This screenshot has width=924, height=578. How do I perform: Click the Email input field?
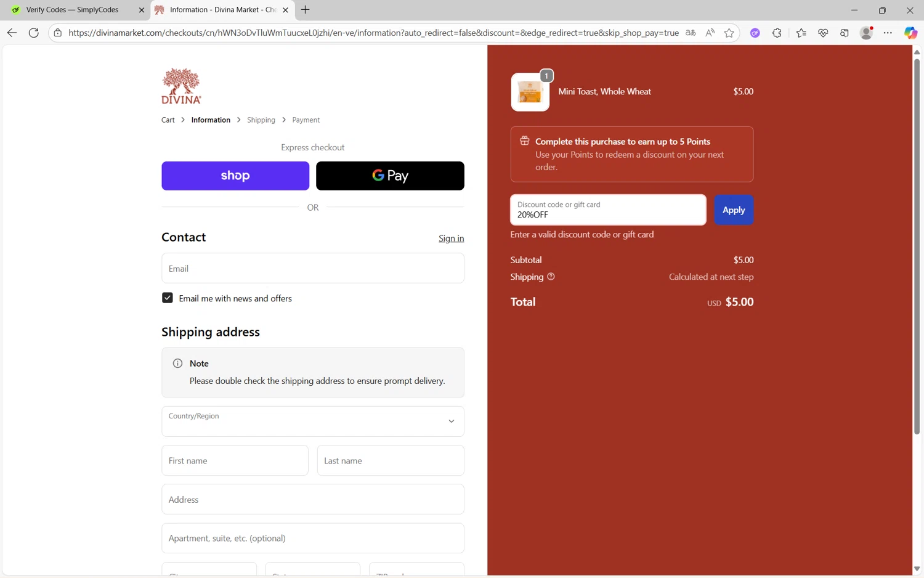[313, 268]
